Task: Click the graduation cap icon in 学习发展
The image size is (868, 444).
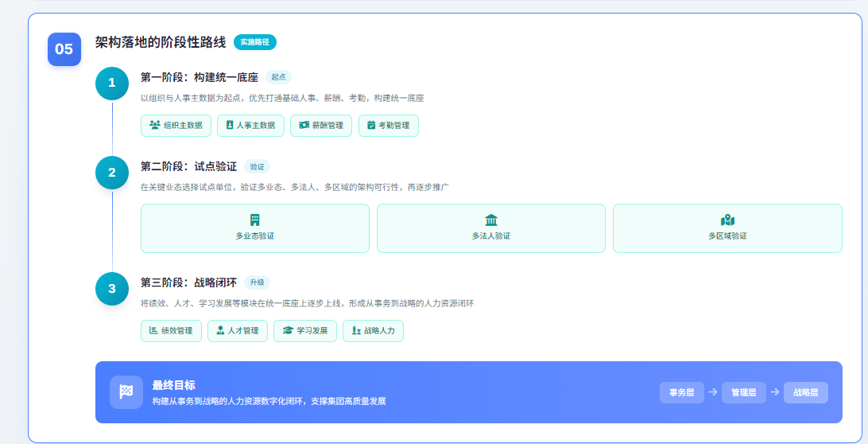Action: point(288,330)
